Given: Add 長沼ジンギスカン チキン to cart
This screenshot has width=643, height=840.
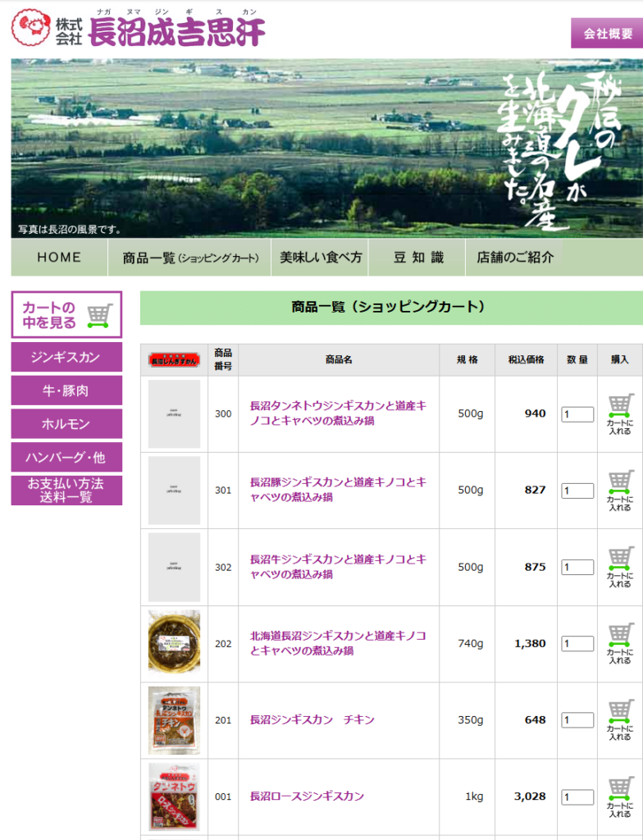Looking at the screenshot, I should point(620,719).
